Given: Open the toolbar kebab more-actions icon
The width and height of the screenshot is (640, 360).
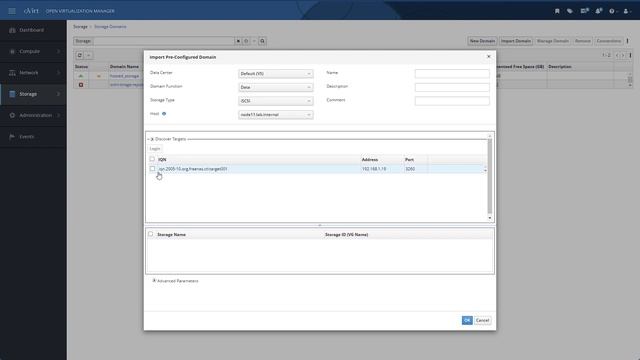Looking at the screenshot, I should 628,41.
